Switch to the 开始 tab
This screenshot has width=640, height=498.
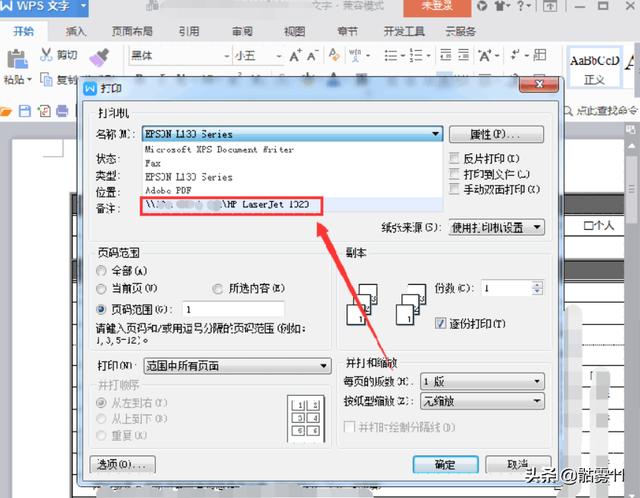tap(24, 31)
